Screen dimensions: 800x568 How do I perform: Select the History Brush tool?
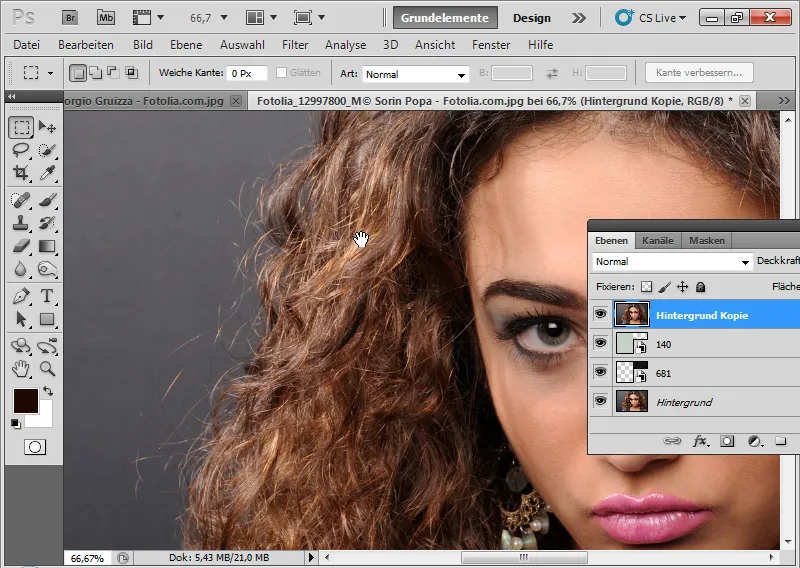coord(47,223)
